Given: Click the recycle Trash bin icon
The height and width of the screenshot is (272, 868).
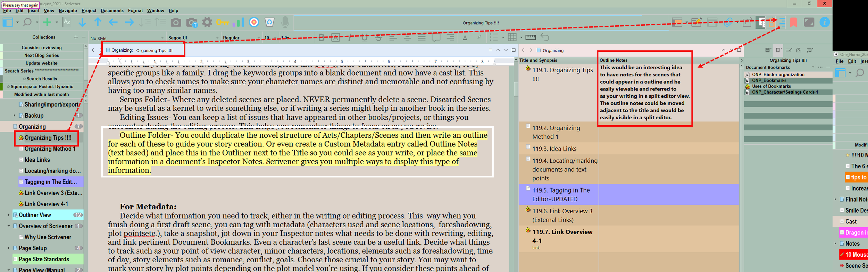Looking at the screenshot, I should tap(270, 22).
